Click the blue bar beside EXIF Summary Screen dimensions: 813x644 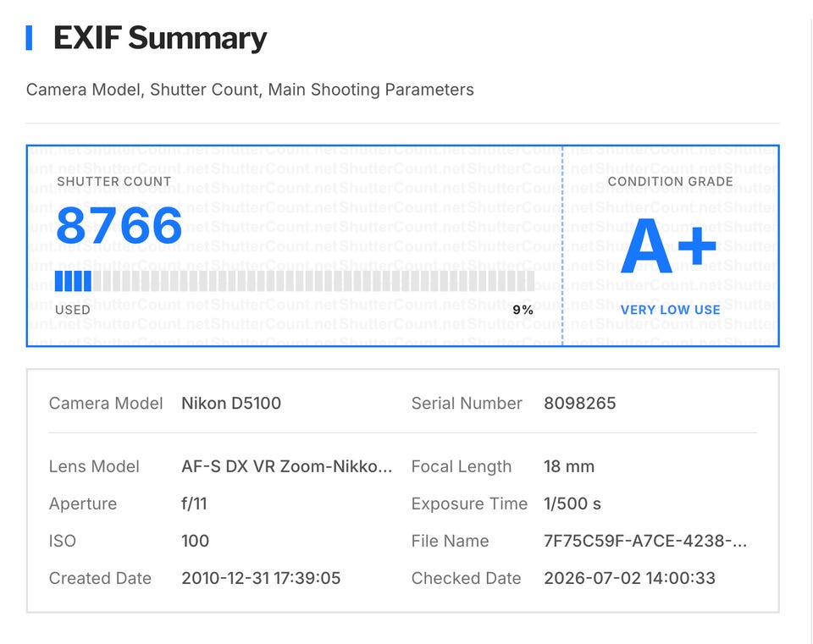[29, 38]
